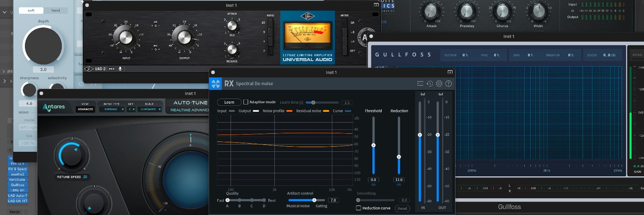Open the RX help question mark icon
644x215 pixels.
tap(449, 83)
